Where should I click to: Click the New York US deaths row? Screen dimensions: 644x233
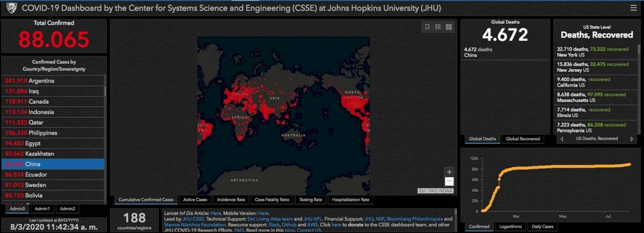[595, 52]
